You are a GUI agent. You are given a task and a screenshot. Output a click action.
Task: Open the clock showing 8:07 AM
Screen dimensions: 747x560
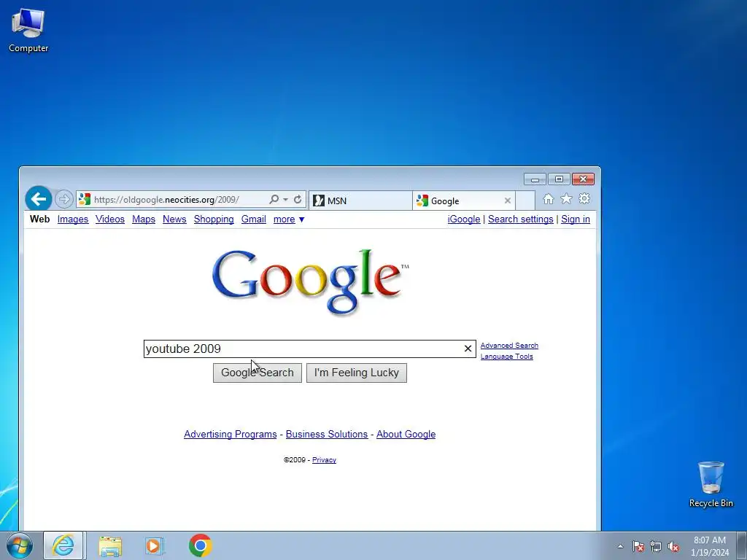click(x=709, y=545)
